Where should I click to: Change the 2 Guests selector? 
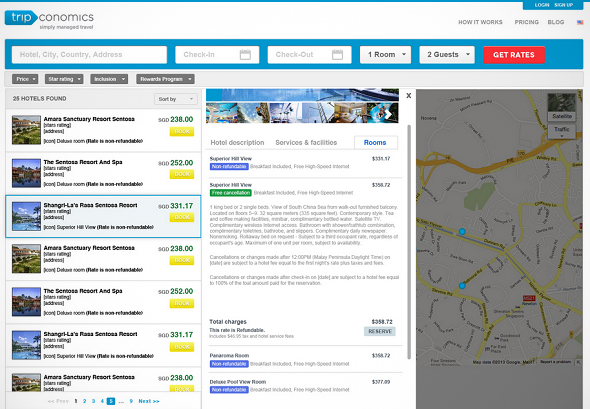[x=447, y=55]
